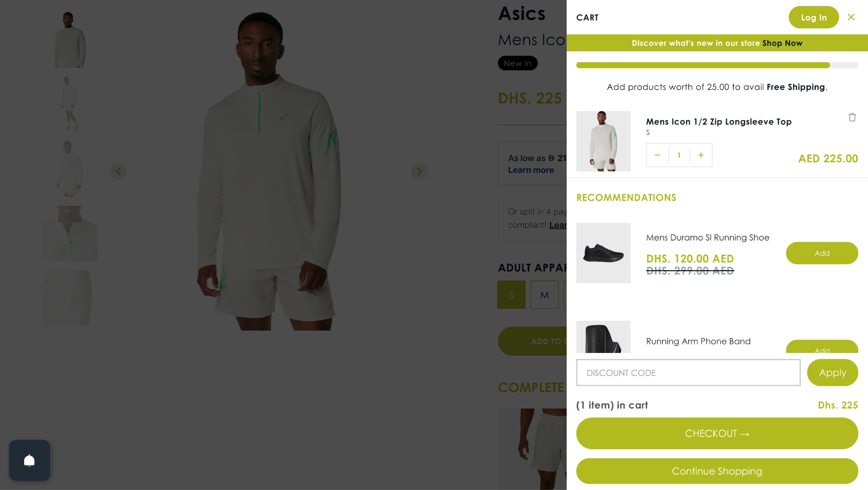Decrease item quantity with minus button
This screenshot has width=868, height=490.
click(657, 155)
